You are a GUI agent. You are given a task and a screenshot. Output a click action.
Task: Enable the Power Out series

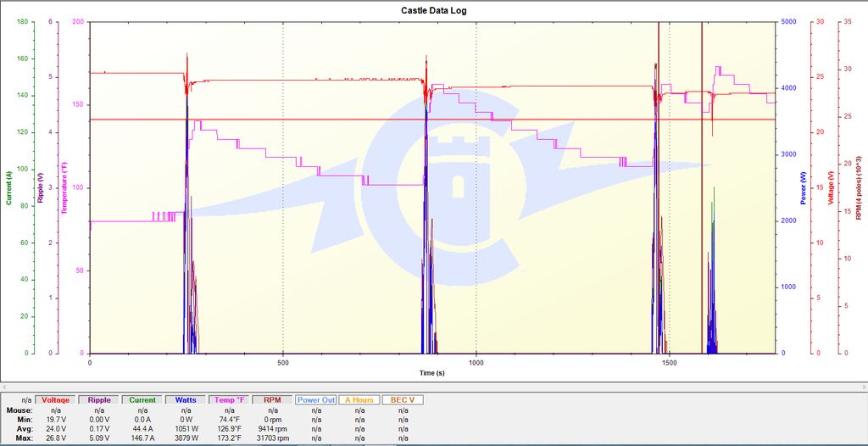[316, 399]
